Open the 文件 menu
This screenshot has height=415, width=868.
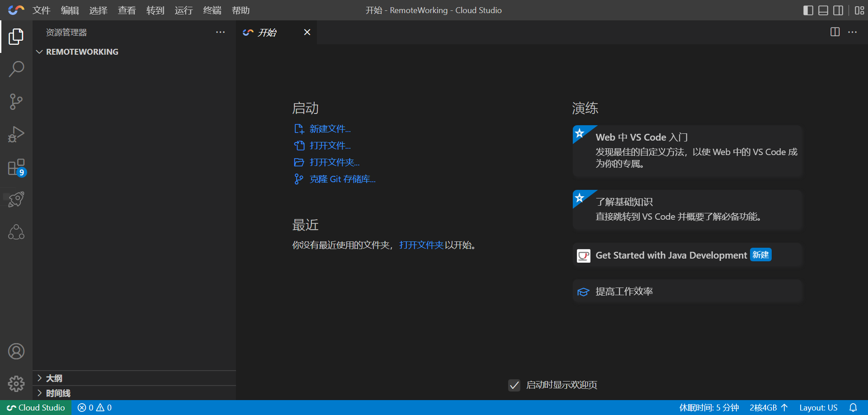41,10
